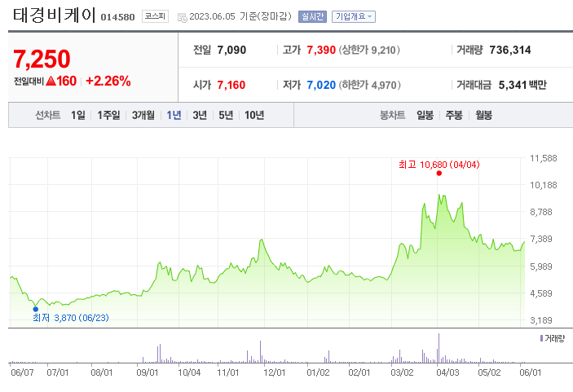
Task: Click the opening price value 7,160
Action: point(231,85)
